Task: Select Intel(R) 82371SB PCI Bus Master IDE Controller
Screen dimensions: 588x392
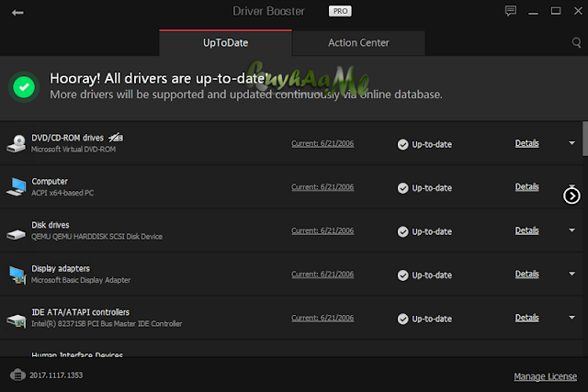Action: click(x=107, y=323)
